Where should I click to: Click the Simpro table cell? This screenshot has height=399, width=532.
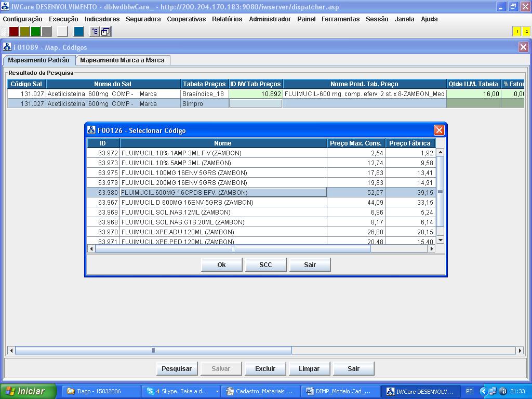point(205,103)
